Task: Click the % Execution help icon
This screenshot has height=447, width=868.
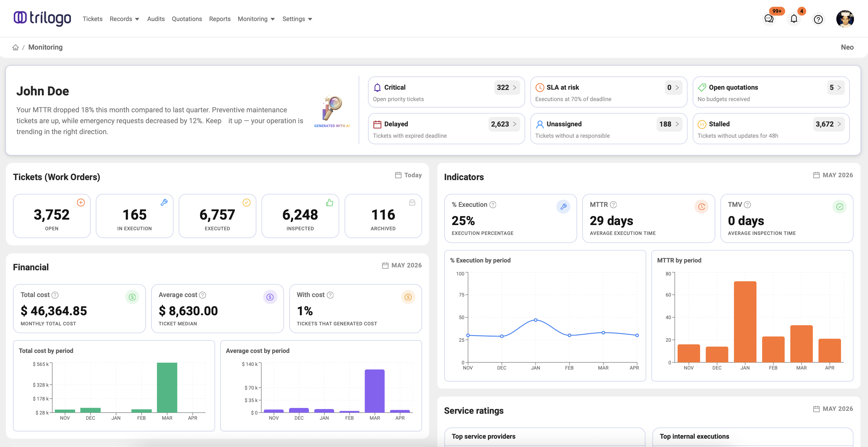Action: 493,205
